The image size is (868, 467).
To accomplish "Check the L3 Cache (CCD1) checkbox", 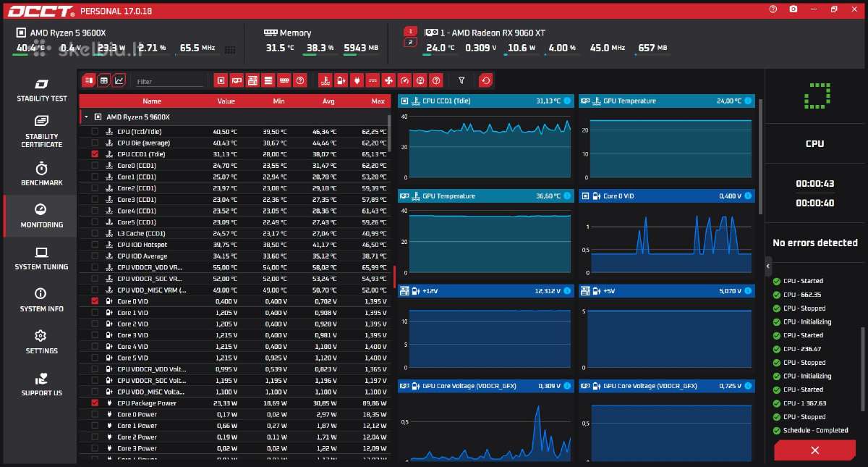I will click(x=95, y=234).
